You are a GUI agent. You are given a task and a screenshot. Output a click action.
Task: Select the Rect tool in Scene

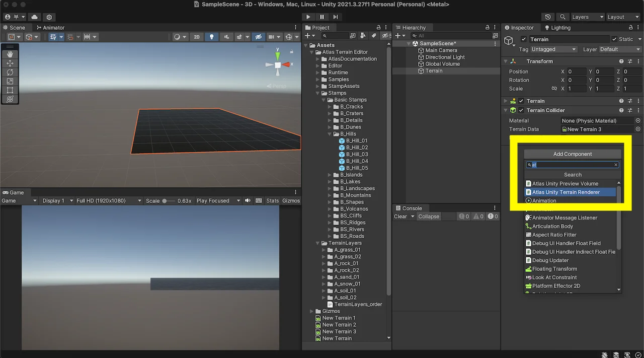tap(10, 91)
